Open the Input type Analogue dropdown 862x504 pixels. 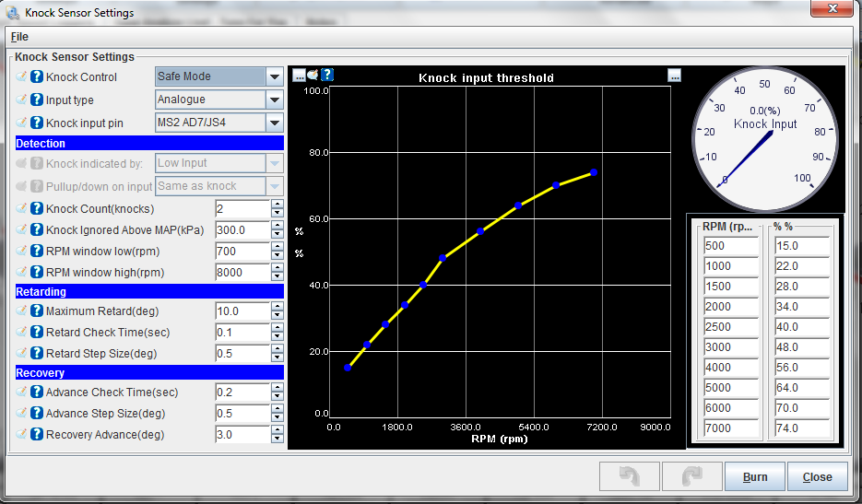click(274, 100)
